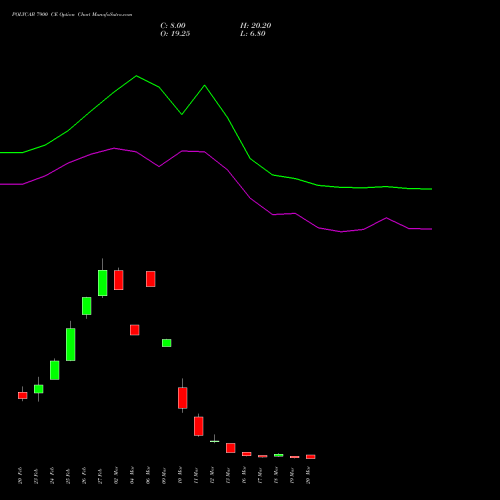
Task: Click the 12 Mar date label
Action: pyautogui.click(x=212, y=476)
